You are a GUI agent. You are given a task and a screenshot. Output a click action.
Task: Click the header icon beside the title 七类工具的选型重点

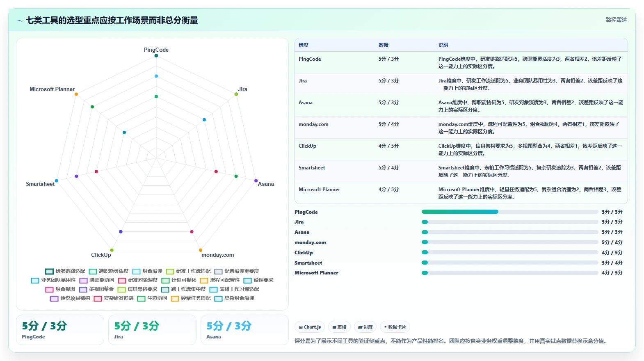(x=19, y=21)
